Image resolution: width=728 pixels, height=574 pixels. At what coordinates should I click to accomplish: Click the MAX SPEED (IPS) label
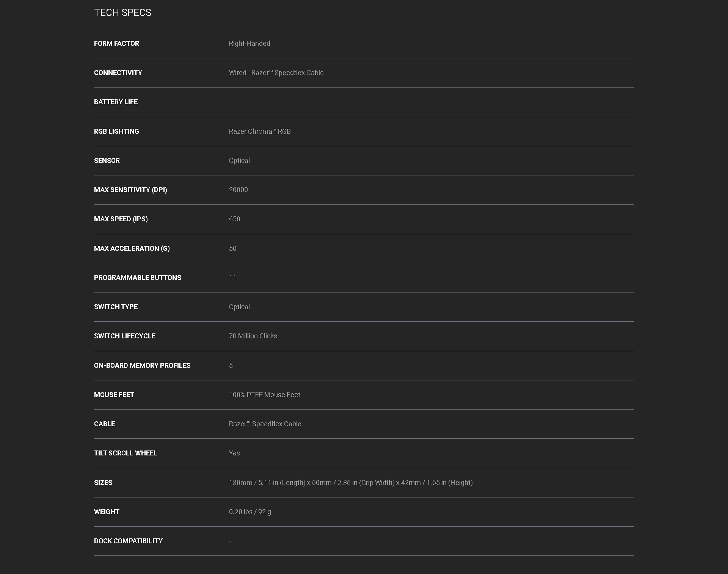121,219
